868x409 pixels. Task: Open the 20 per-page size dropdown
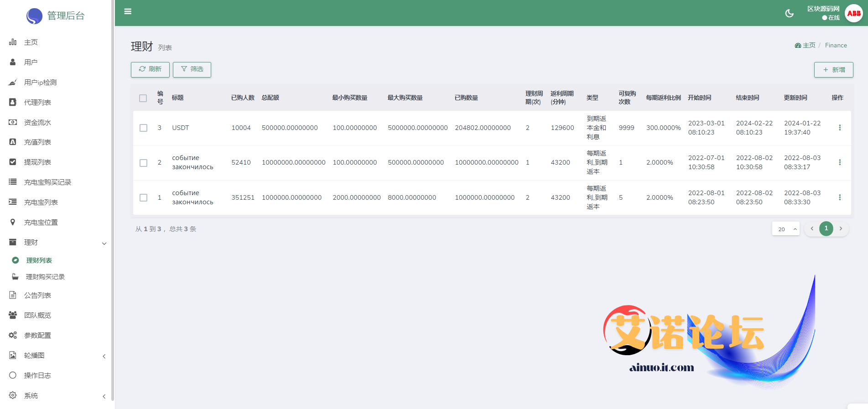[x=786, y=229]
